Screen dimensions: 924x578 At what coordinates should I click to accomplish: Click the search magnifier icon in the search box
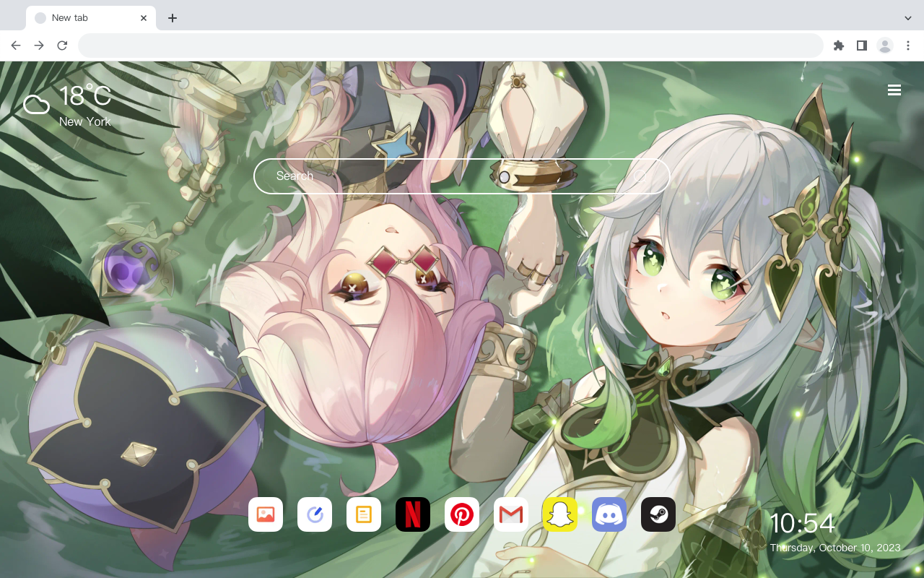[x=641, y=176]
